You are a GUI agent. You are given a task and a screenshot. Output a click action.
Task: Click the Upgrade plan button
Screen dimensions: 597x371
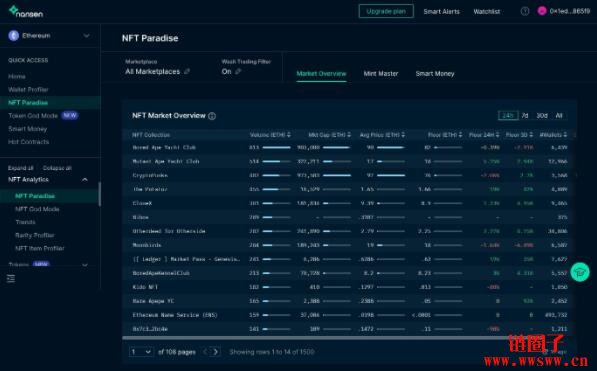pyautogui.click(x=386, y=11)
